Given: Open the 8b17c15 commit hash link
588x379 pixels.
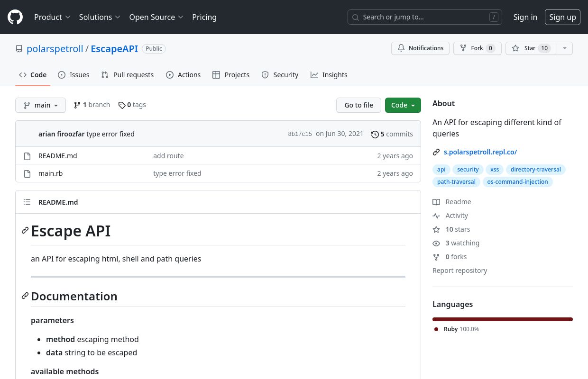Looking at the screenshot, I should 300,134.
